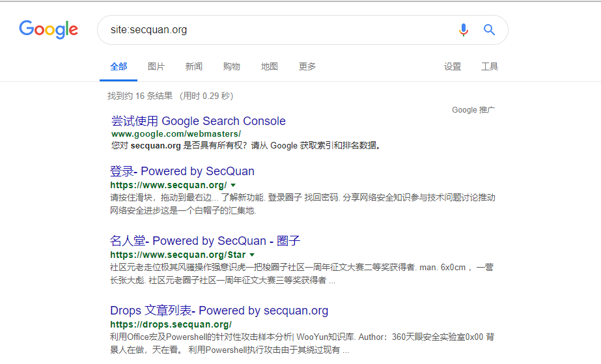Select the 地图 tab
601x364 pixels.
pyautogui.click(x=269, y=66)
